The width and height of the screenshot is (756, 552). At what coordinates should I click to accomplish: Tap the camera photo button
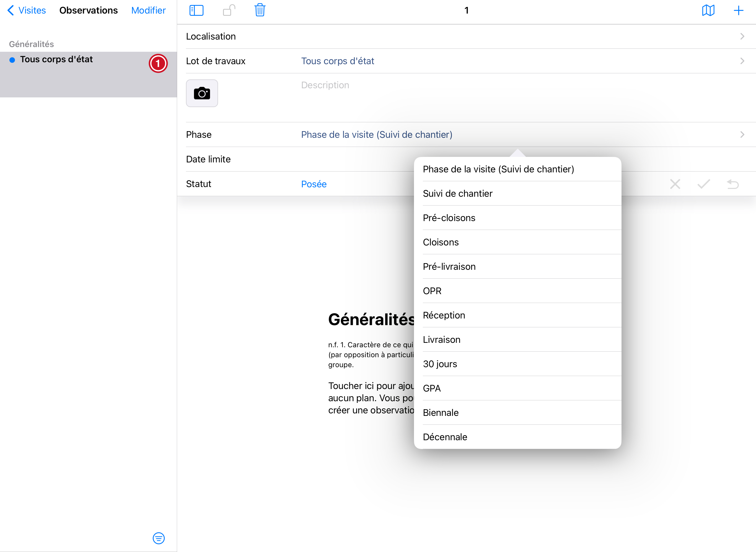point(202,93)
